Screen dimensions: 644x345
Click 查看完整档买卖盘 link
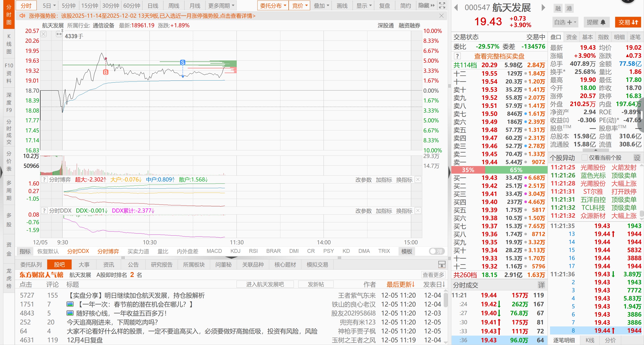point(499,56)
